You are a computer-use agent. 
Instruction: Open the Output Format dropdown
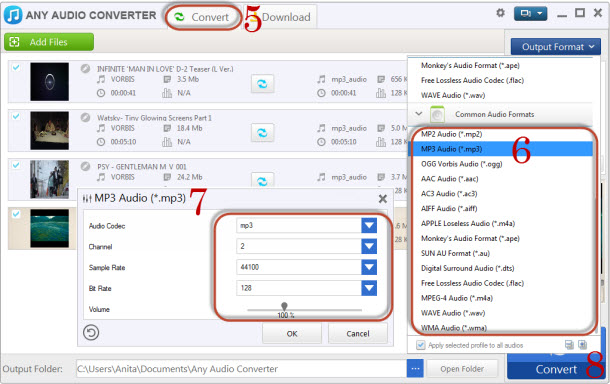pyautogui.click(x=556, y=47)
